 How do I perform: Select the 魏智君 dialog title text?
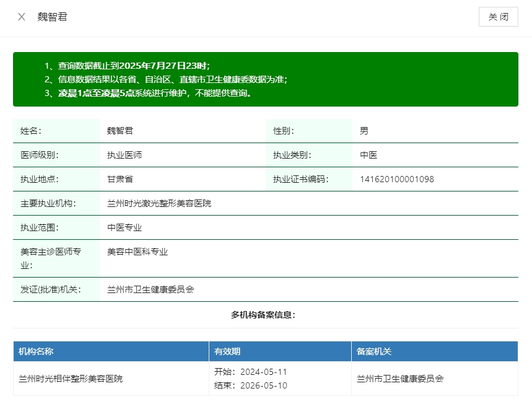pyautogui.click(x=52, y=17)
